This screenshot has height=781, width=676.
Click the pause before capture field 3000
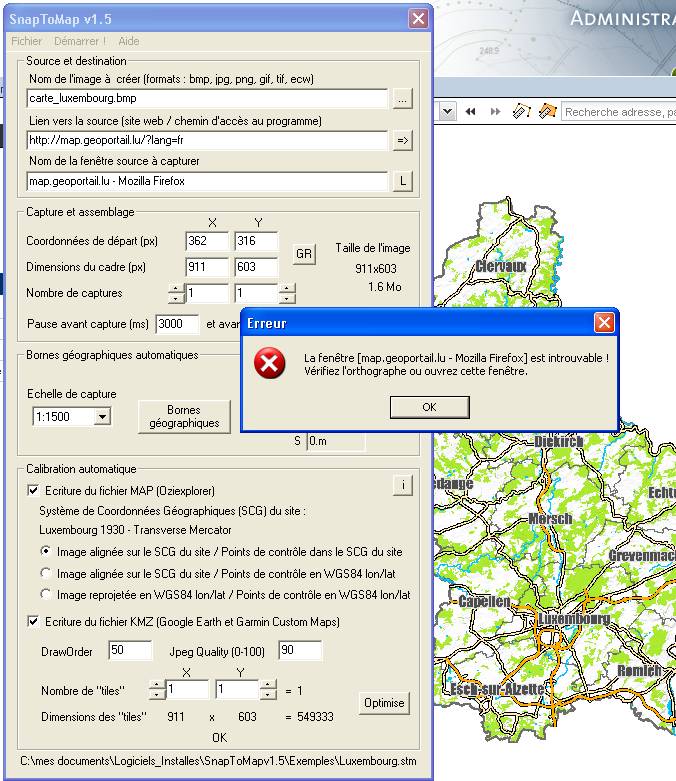click(x=177, y=324)
